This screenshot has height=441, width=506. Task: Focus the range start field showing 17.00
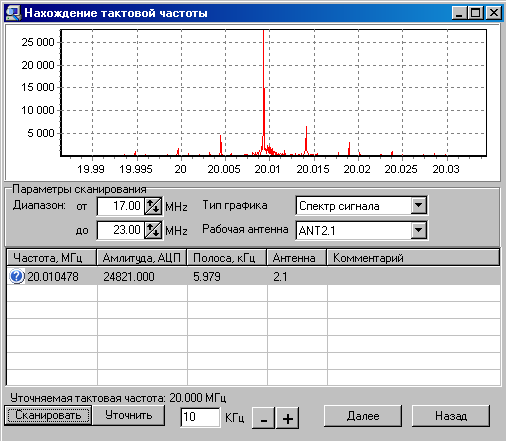coord(121,206)
